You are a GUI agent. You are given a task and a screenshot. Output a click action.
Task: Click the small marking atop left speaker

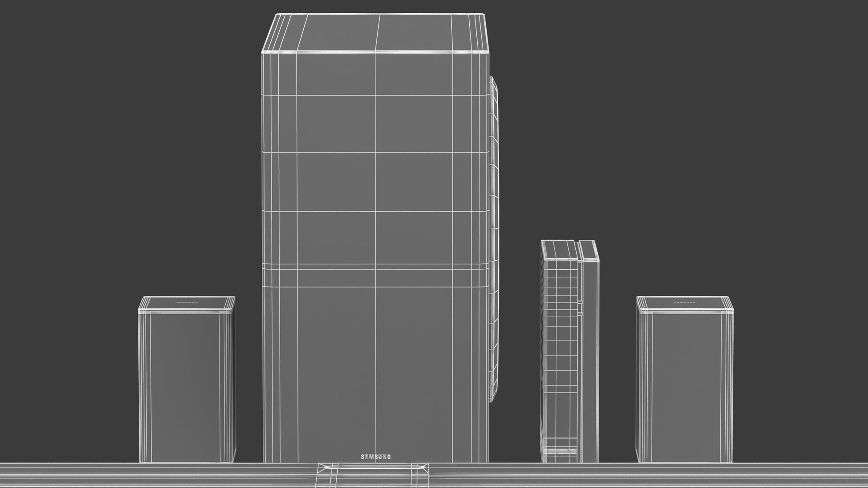click(x=187, y=303)
